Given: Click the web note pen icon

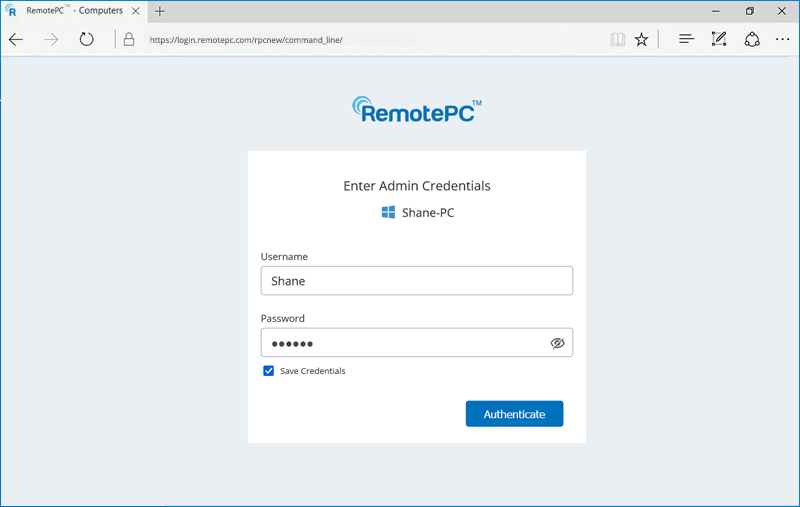Looking at the screenshot, I should (718, 40).
